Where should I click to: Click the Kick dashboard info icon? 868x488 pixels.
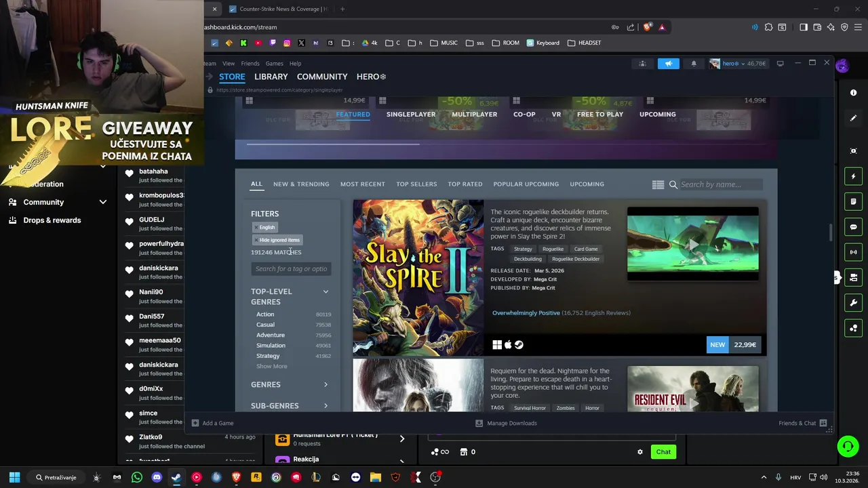854,92
